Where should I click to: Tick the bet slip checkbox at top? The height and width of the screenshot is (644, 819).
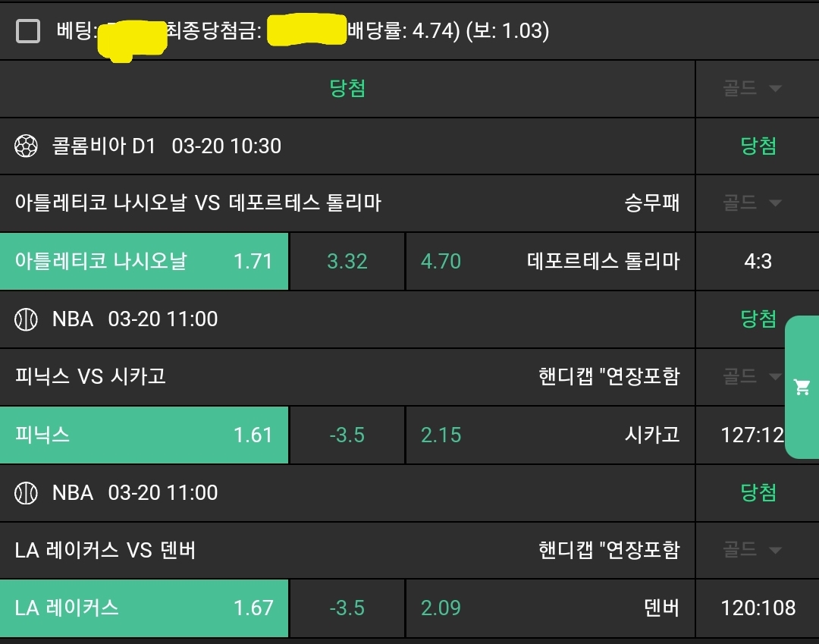coord(28,31)
